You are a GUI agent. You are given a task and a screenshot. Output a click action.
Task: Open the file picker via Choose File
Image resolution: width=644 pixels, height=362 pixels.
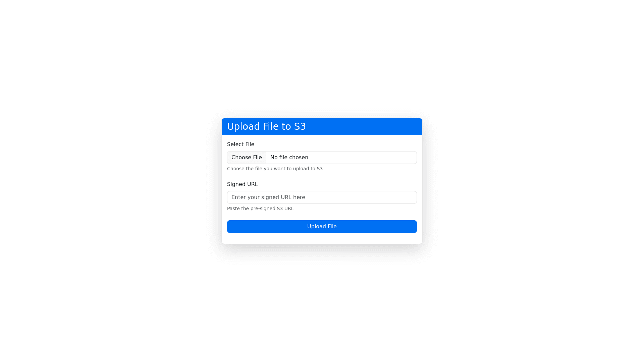(247, 157)
